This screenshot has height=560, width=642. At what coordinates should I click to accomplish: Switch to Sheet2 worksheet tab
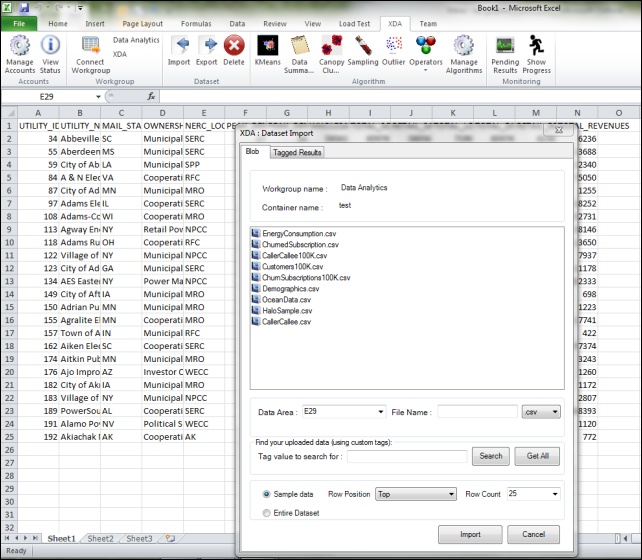[100, 538]
